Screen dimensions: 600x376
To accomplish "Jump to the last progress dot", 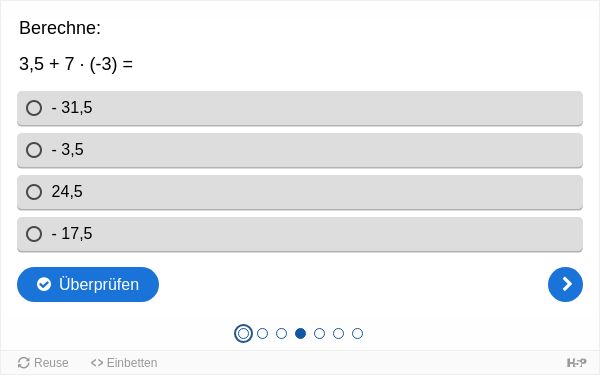I will click(x=357, y=334).
